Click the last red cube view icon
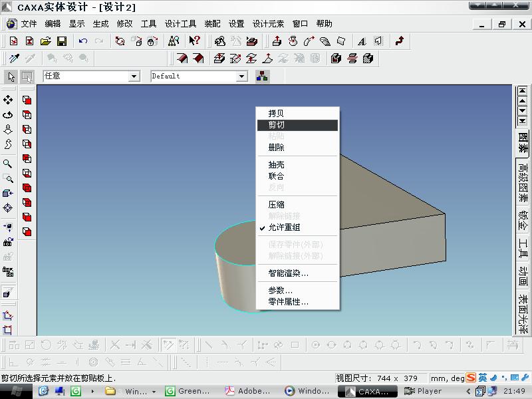The width and height of the screenshot is (532, 399). (x=27, y=231)
